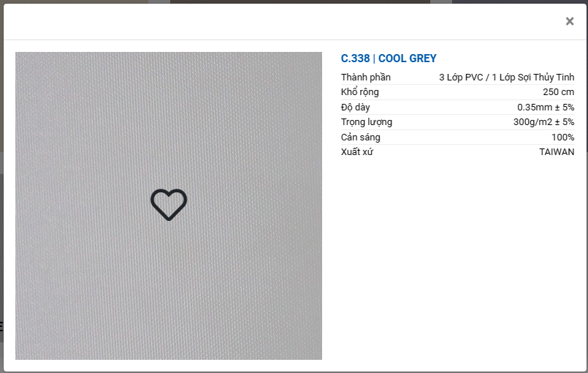This screenshot has width=588, height=373.
Task: Click the 300g/m2 ± 5% weight value
Action: tap(543, 122)
